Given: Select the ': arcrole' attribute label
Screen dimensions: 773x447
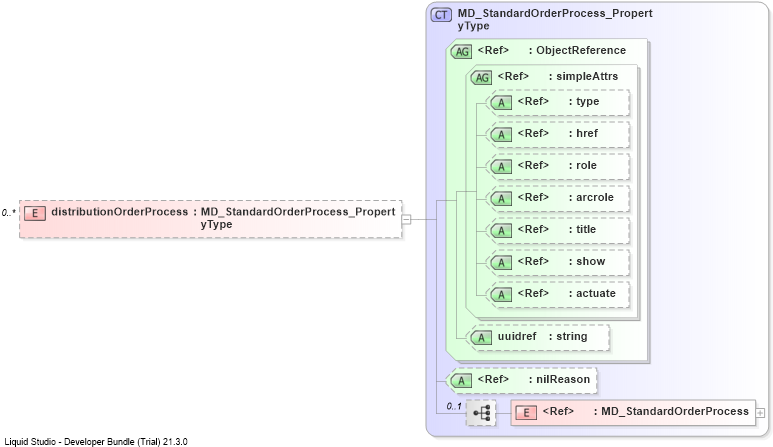Looking at the screenshot, I should (591, 198).
